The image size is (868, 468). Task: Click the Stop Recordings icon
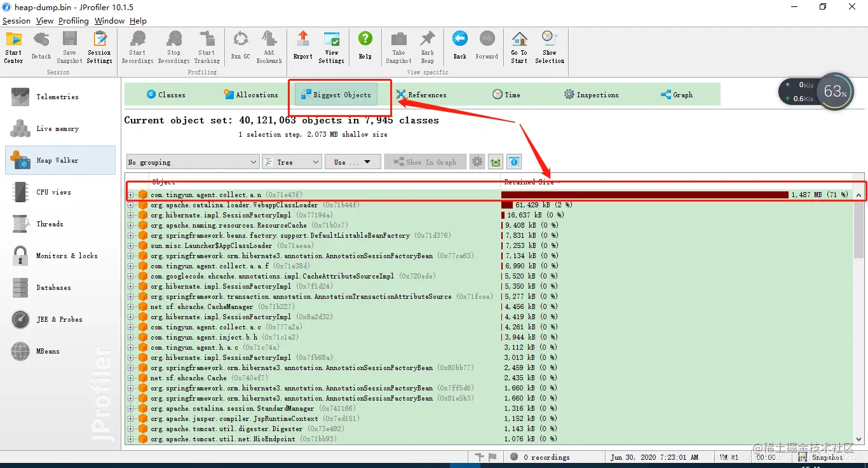pos(173,46)
